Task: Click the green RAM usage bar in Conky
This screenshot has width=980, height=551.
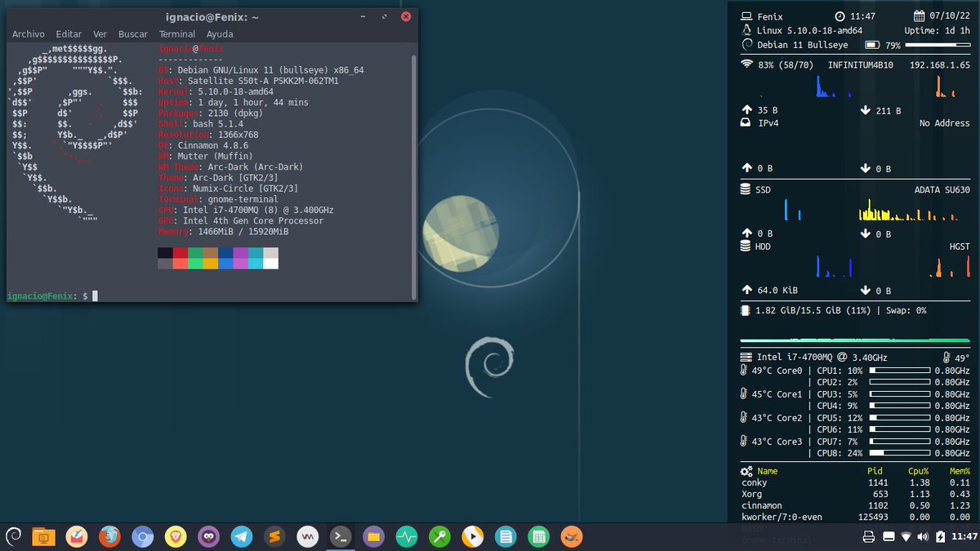Action: pos(855,340)
